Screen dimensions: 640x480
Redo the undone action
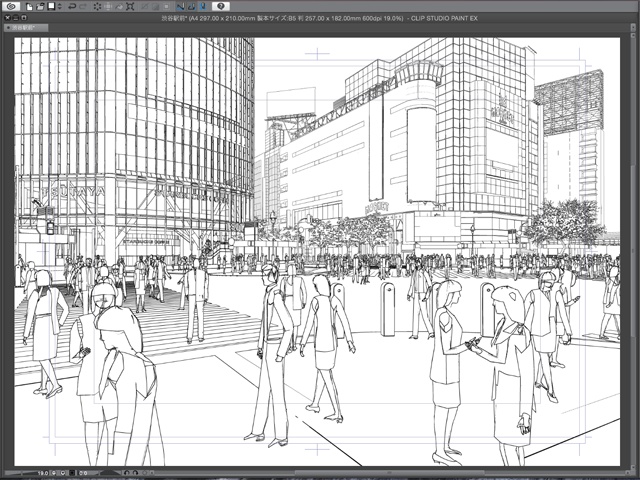point(83,6)
